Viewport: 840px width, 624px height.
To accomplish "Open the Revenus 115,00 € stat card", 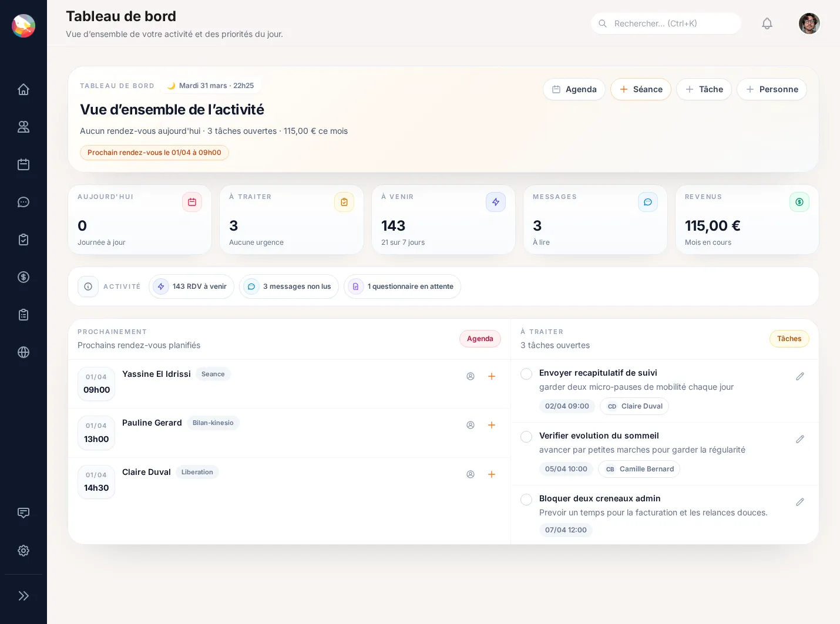I will [747, 220].
